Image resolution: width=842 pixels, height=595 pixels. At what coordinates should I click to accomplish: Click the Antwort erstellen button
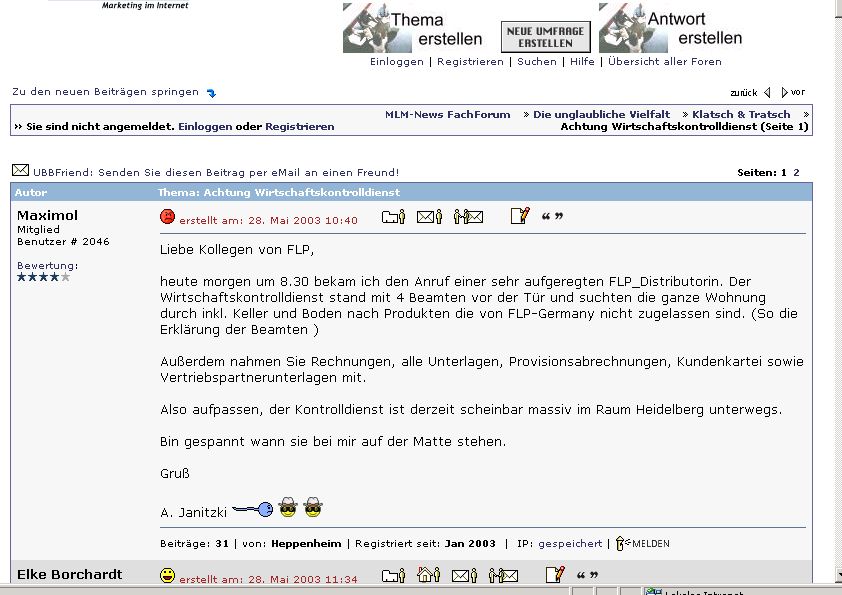[x=671, y=28]
